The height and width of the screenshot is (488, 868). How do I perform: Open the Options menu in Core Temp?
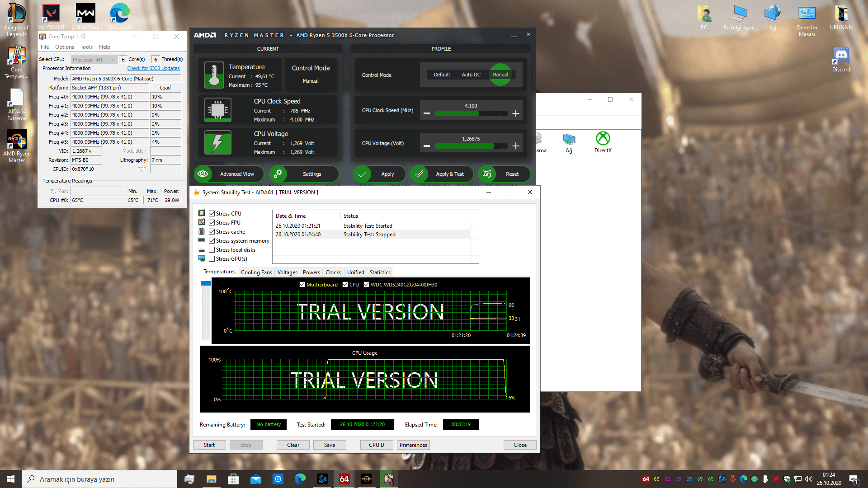(x=64, y=47)
